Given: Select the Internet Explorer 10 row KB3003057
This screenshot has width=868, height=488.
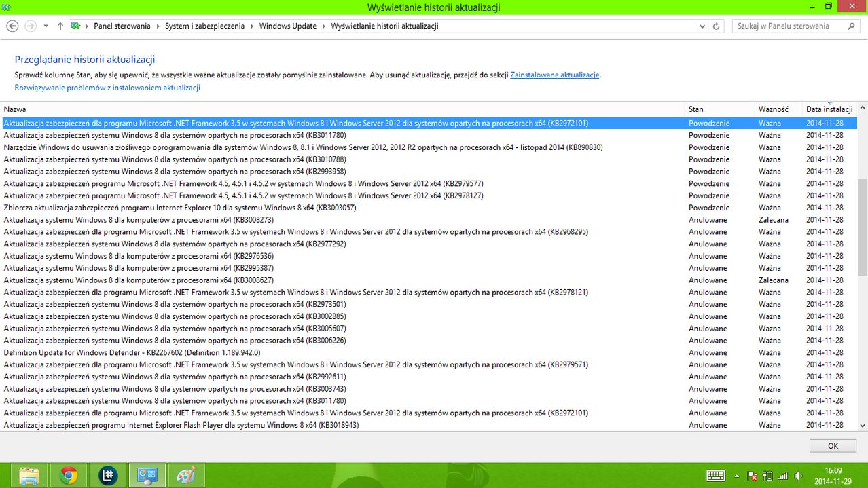Looking at the screenshot, I should pyautogui.click(x=429, y=208).
